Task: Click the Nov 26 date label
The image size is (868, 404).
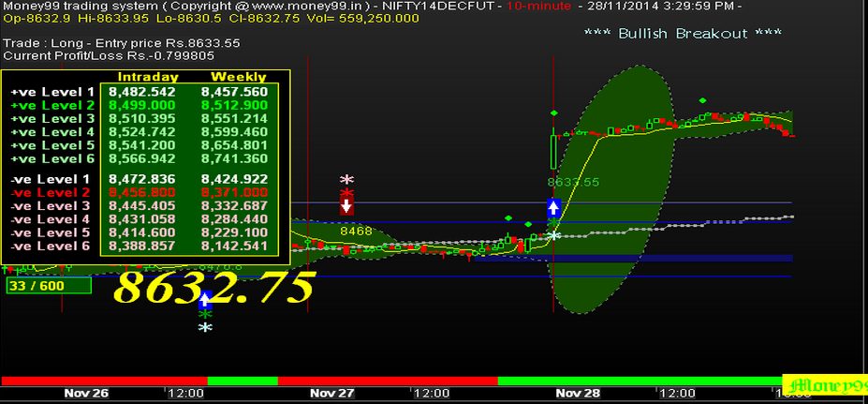Action: (86, 393)
